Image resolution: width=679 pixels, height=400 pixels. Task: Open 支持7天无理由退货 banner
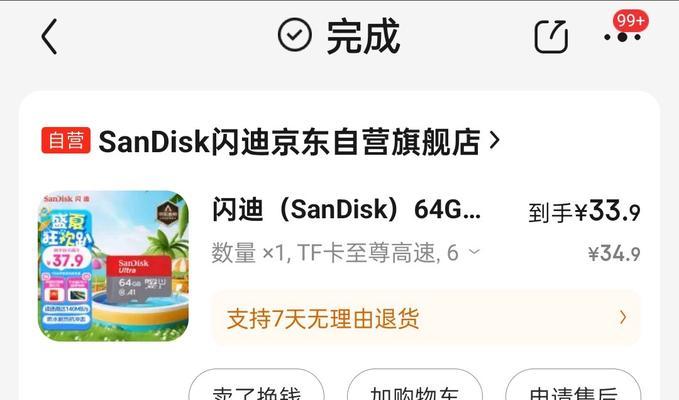[426, 318]
